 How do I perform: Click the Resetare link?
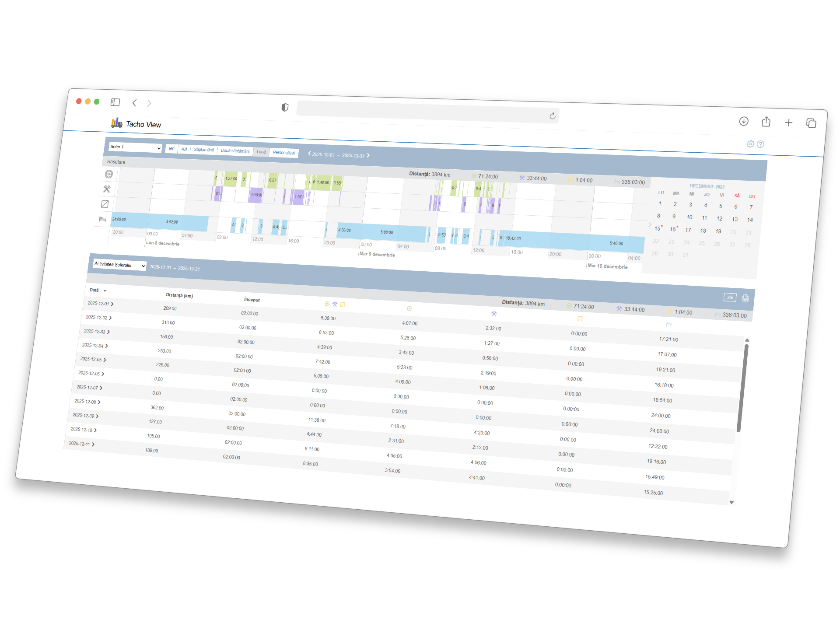(x=116, y=162)
